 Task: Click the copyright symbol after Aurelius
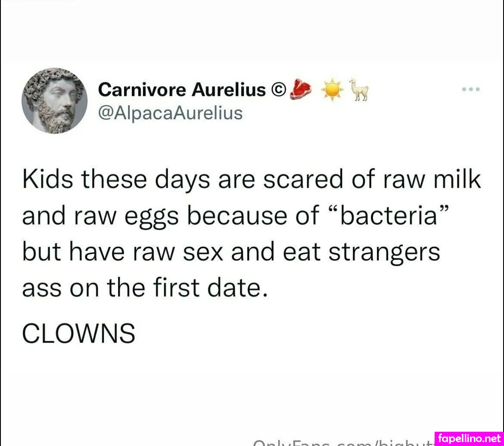click(279, 90)
